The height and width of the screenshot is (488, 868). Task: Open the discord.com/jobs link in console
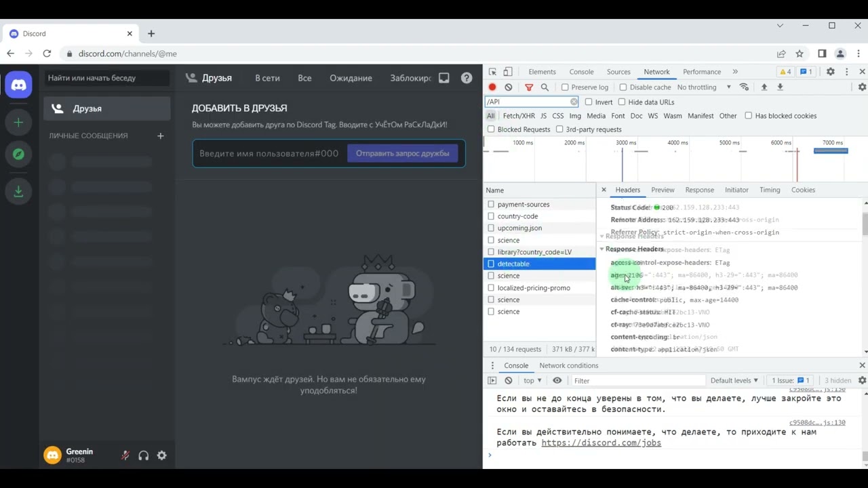601,443
